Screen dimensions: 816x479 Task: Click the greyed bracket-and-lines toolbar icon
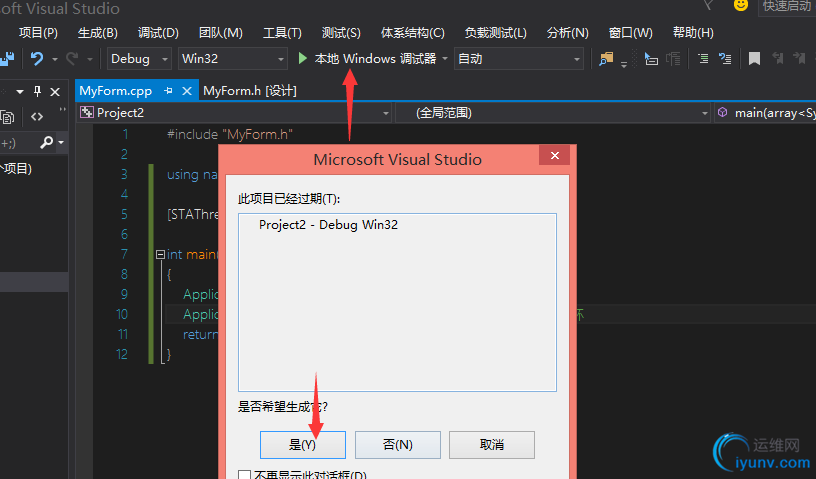point(673,59)
